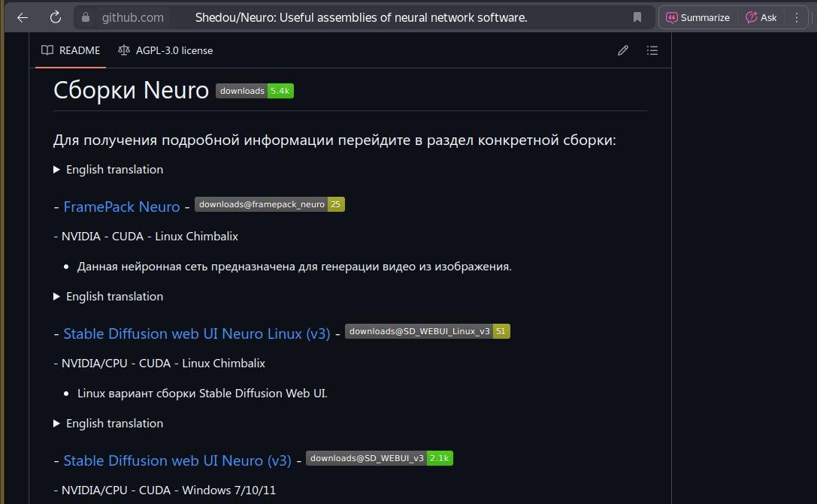Open Stable Diffusion web UI Neuro Linux (v3)
The width and height of the screenshot is (817, 504).
(x=196, y=333)
